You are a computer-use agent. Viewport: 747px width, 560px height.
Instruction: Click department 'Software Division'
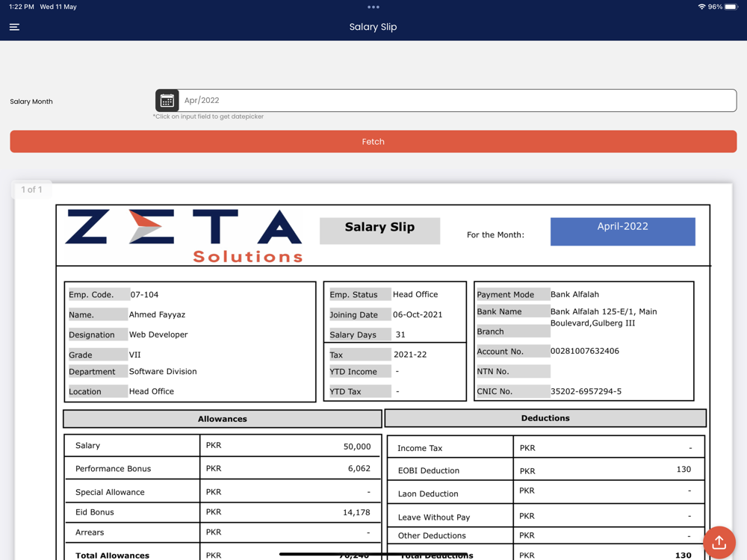tap(163, 371)
